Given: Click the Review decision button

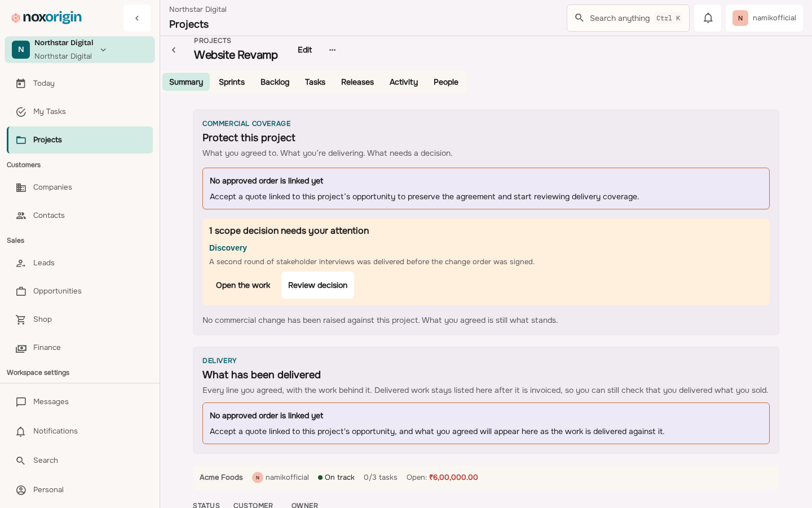Looking at the screenshot, I should (318, 285).
